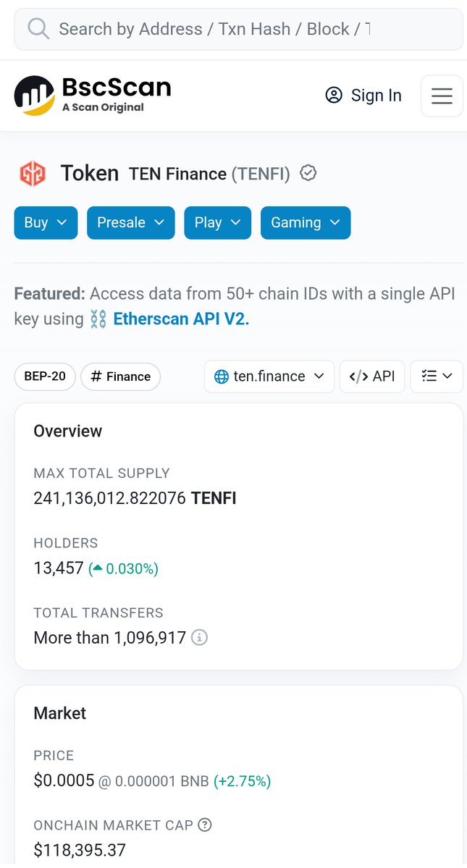Screen dimensions: 467x868
Task: Select the BEP-20 tag
Action: coord(45,376)
